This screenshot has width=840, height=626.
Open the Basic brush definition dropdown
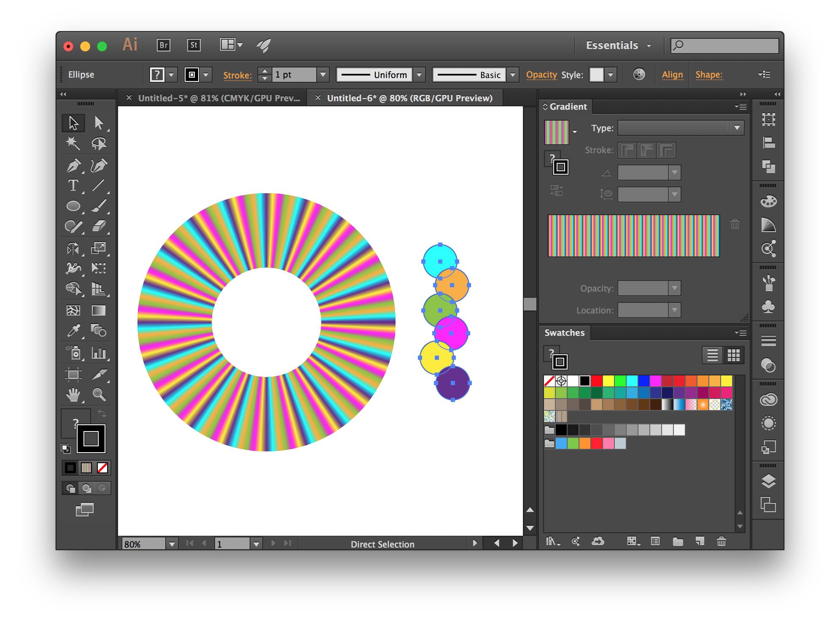pos(513,75)
